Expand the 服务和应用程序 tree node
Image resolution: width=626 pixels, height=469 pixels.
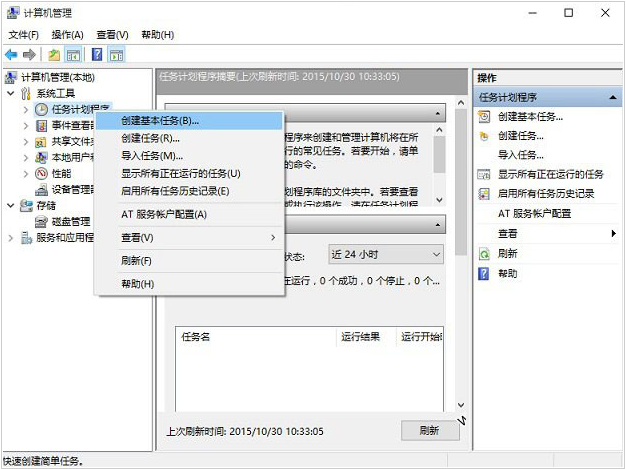[11, 238]
